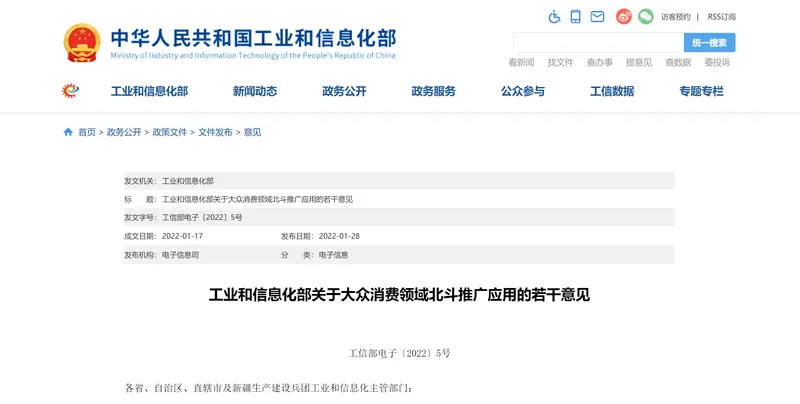Viewport: 800px width, 404px height.
Task: Select 看新闻 quick link
Action: coord(521,62)
